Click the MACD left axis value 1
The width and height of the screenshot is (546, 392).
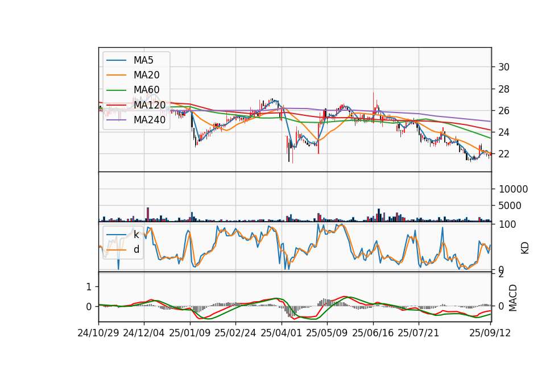point(89,287)
